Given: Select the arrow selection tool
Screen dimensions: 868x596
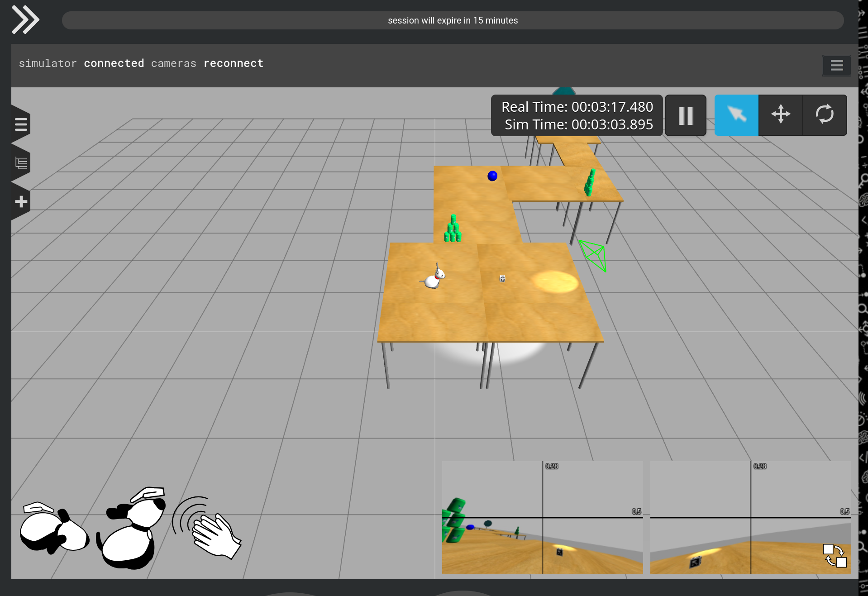Looking at the screenshot, I should (x=736, y=115).
